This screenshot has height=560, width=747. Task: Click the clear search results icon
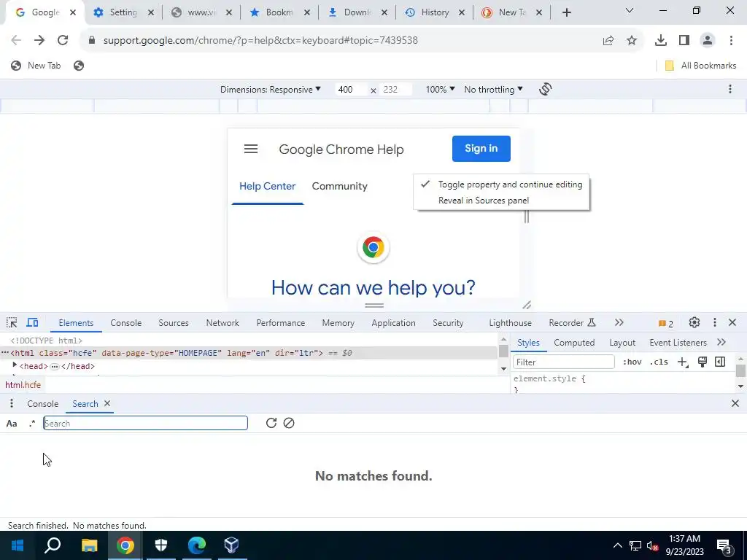pyautogui.click(x=289, y=423)
